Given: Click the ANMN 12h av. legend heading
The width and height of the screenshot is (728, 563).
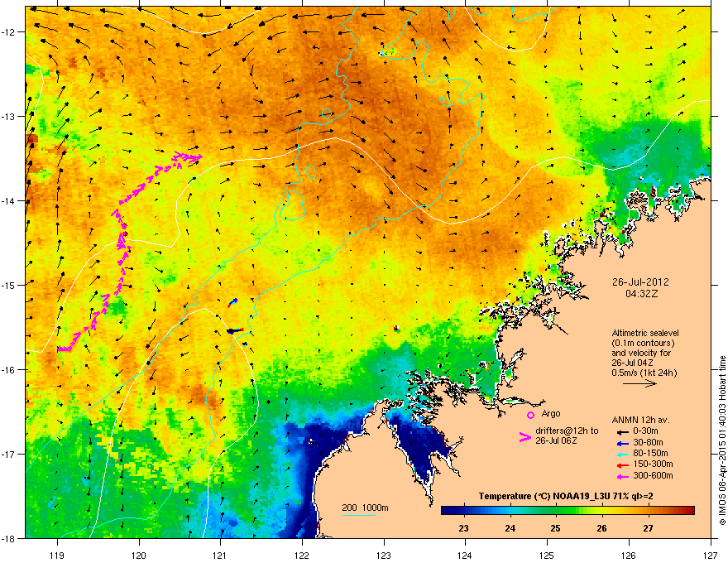Looking at the screenshot, I should coord(640,420).
